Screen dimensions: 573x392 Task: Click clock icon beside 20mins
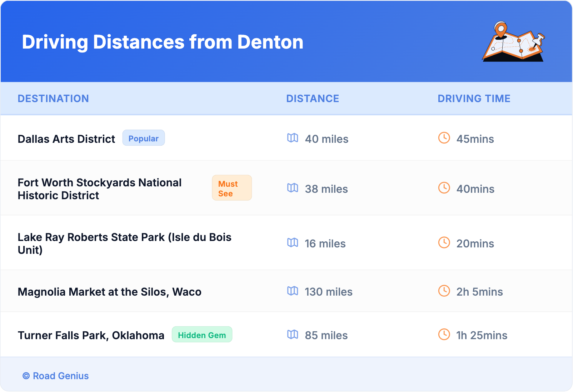tap(444, 242)
